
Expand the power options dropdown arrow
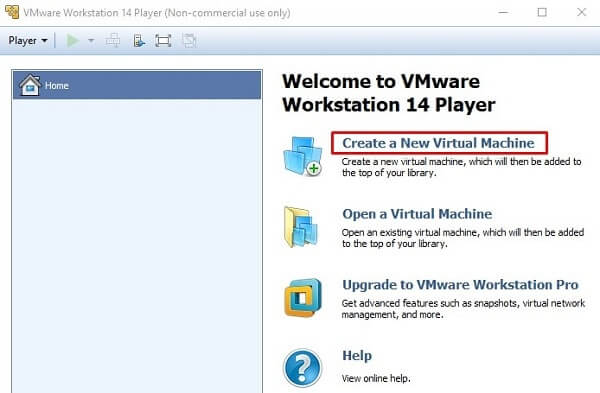point(91,41)
